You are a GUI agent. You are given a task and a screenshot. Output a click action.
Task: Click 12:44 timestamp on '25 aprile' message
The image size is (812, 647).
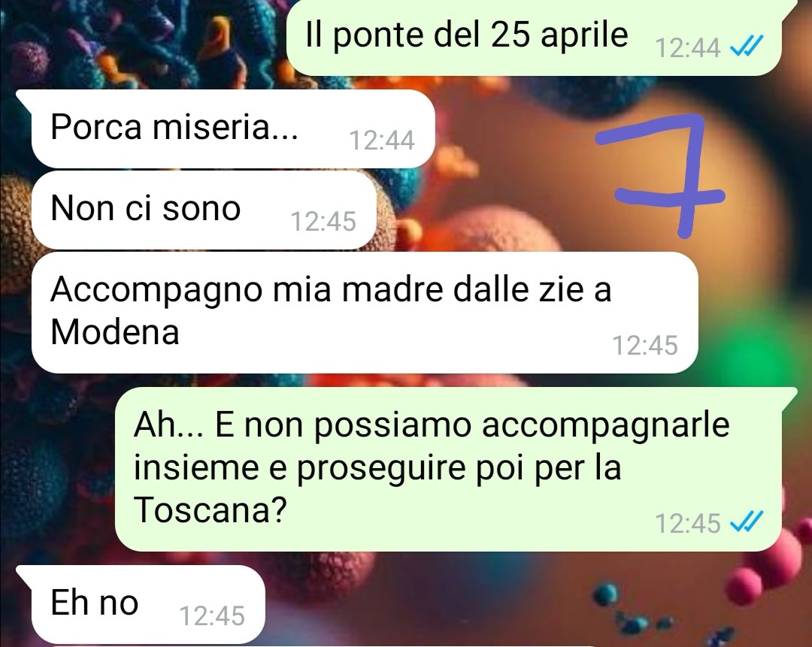coord(688,48)
